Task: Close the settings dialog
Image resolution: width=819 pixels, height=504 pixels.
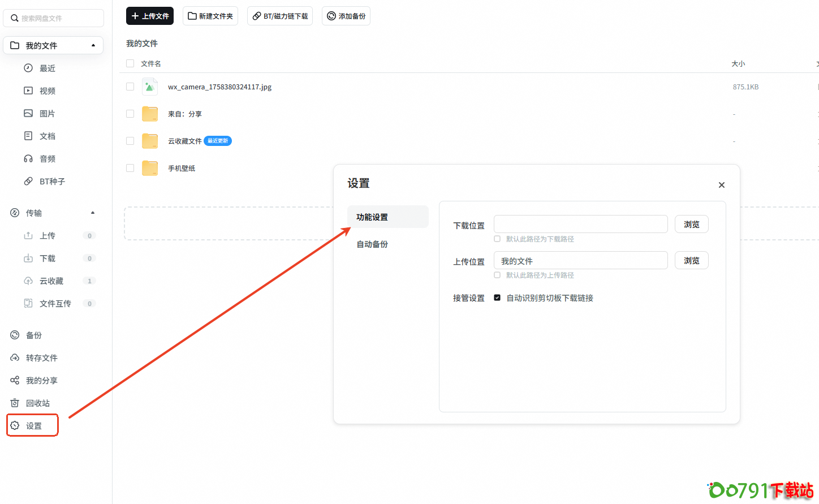Action: (x=721, y=185)
